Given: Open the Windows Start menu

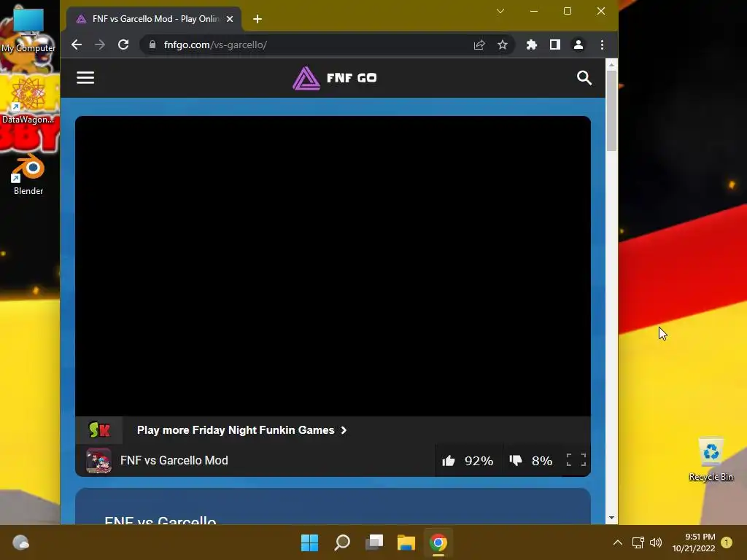Looking at the screenshot, I should coord(309,542).
